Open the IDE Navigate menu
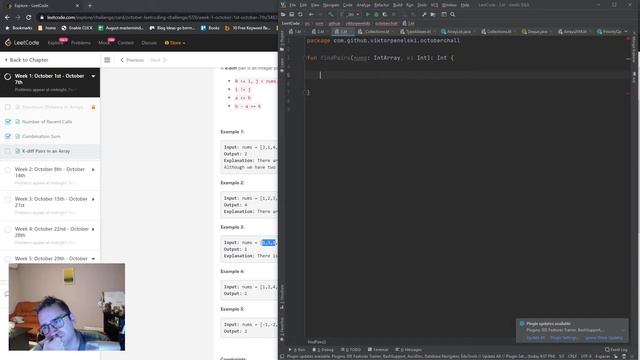The height and width of the screenshot is (360, 640). click(x=331, y=5)
